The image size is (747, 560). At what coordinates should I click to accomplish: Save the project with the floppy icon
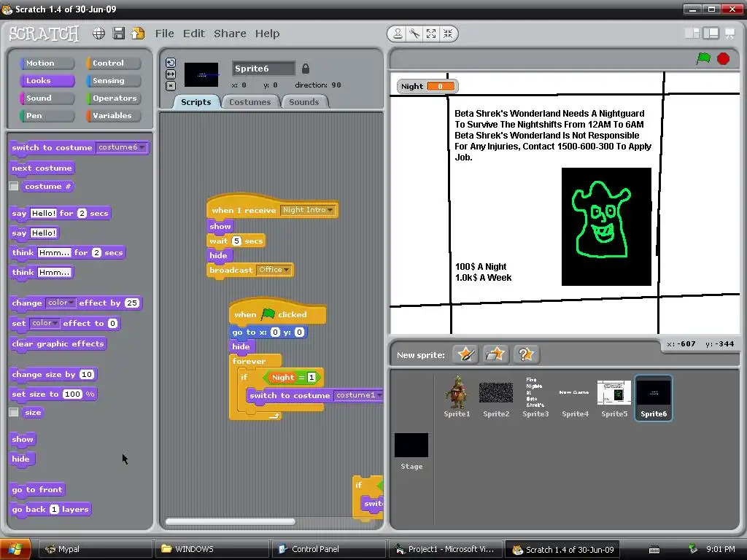pyautogui.click(x=119, y=34)
